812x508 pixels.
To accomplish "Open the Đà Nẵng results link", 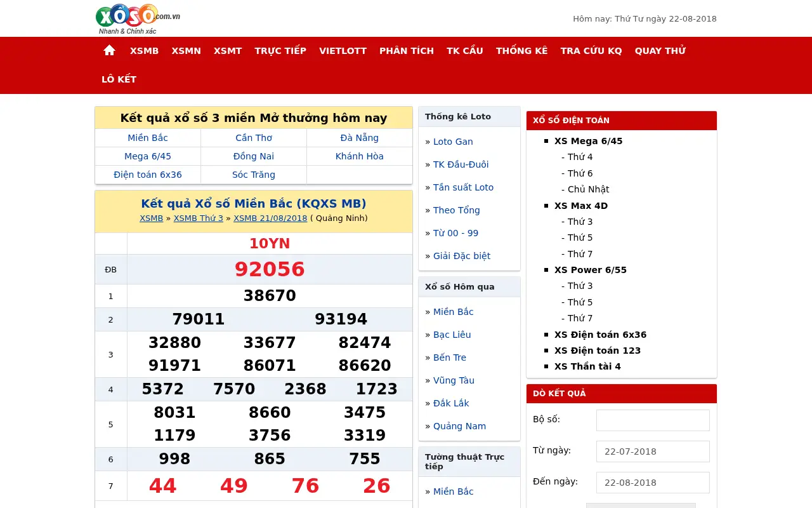I will tap(359, 138).
